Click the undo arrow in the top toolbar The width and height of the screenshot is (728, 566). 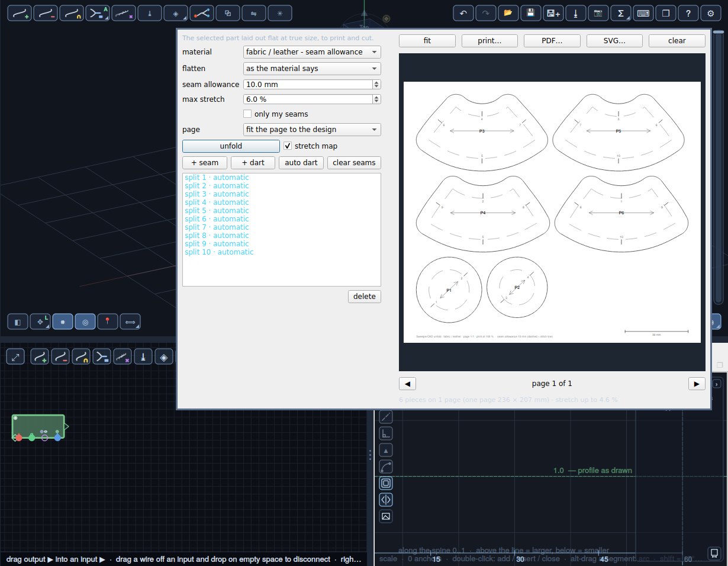(463, 13)
